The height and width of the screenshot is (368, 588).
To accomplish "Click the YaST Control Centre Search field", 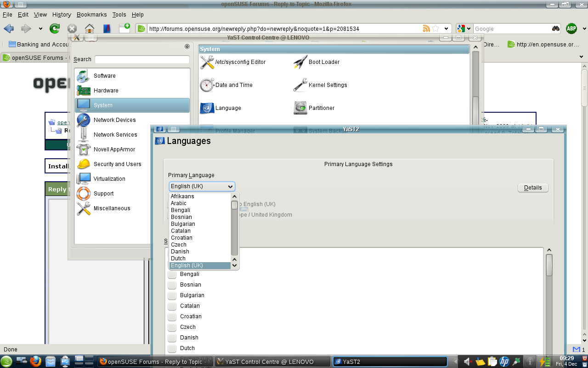I will pyautogui.click(x=142, y=59).
